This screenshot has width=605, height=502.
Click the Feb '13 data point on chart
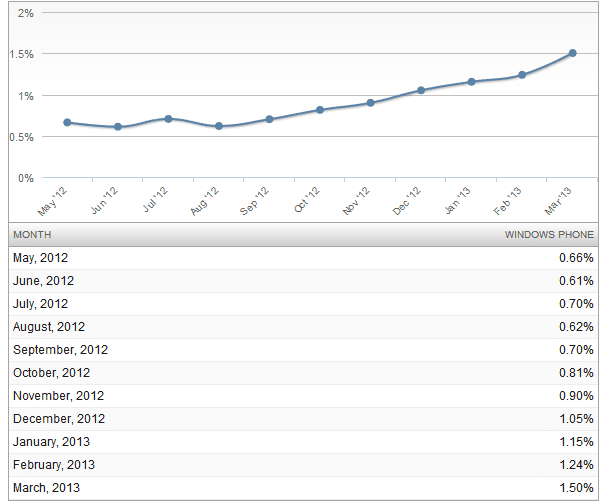(522, 75)
